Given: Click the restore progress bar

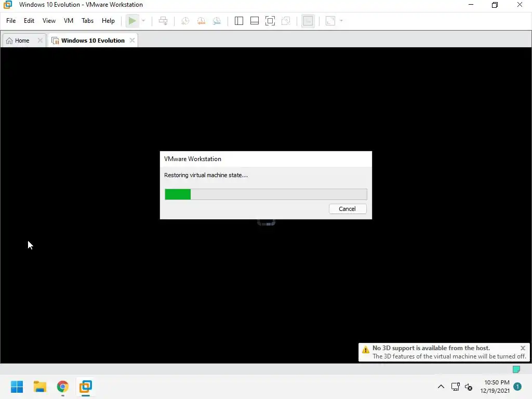Looking at the screenshot, I should (265, 194).
